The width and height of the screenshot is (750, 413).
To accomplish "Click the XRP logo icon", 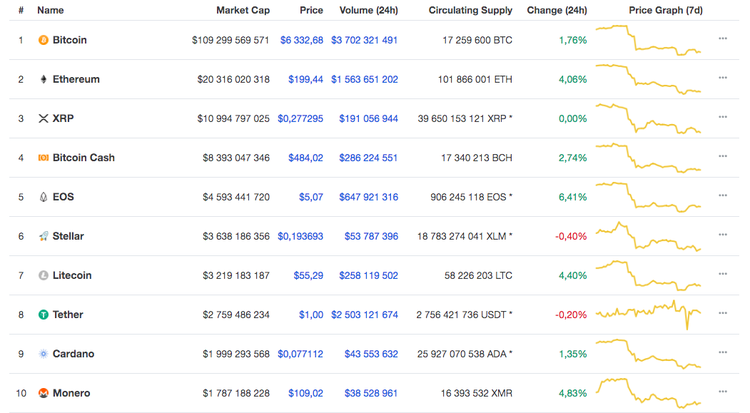I will pyautogui.click(x=43, y=119).
